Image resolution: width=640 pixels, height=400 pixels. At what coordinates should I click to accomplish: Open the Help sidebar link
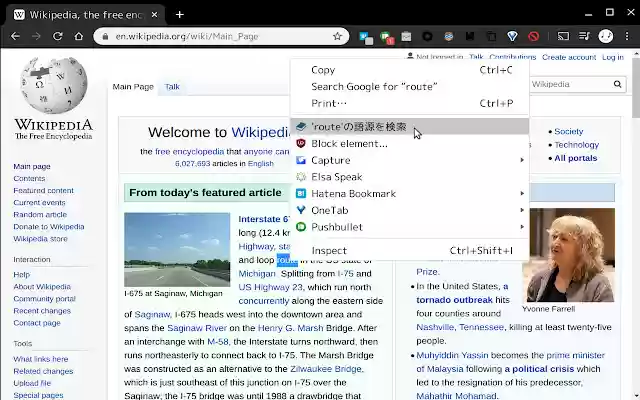(21, 275)
